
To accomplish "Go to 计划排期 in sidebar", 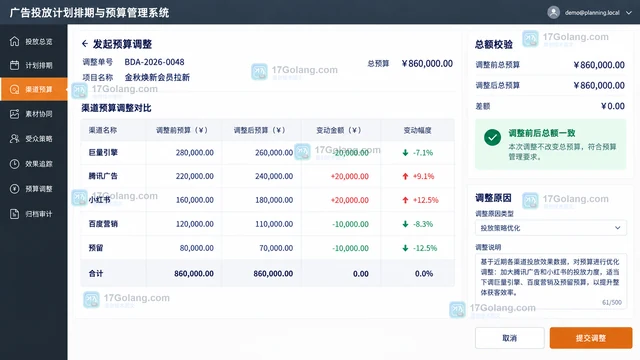I will (34, 65).
